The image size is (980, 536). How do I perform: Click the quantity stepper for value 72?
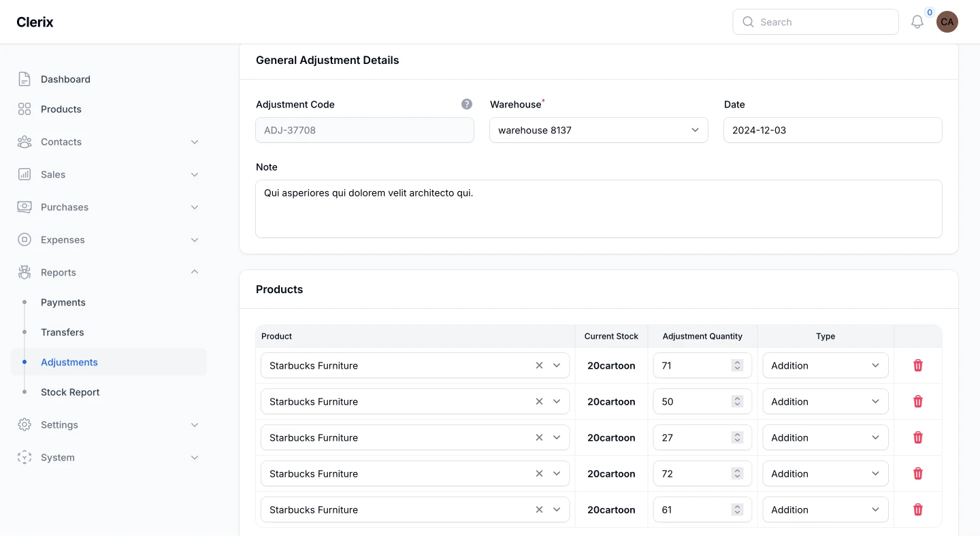point(737,473)
